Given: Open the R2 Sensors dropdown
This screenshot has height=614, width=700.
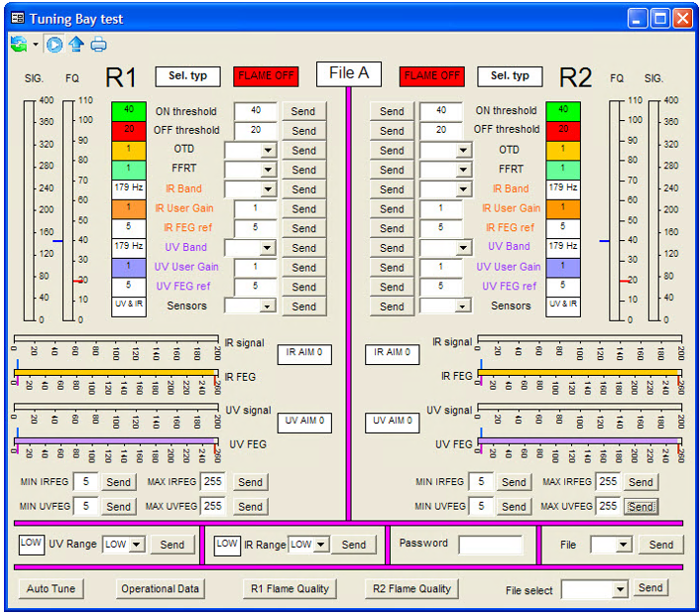Looking at the screenshot, I should [x=463, y=307].
